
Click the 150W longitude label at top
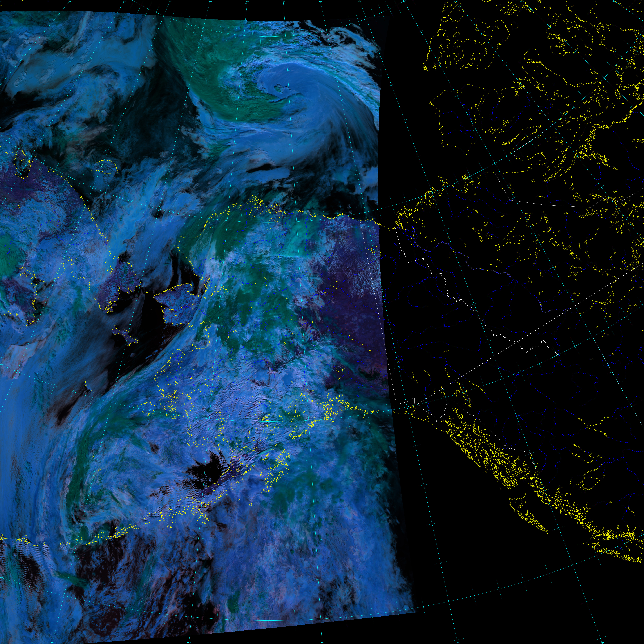coord(283,1)
